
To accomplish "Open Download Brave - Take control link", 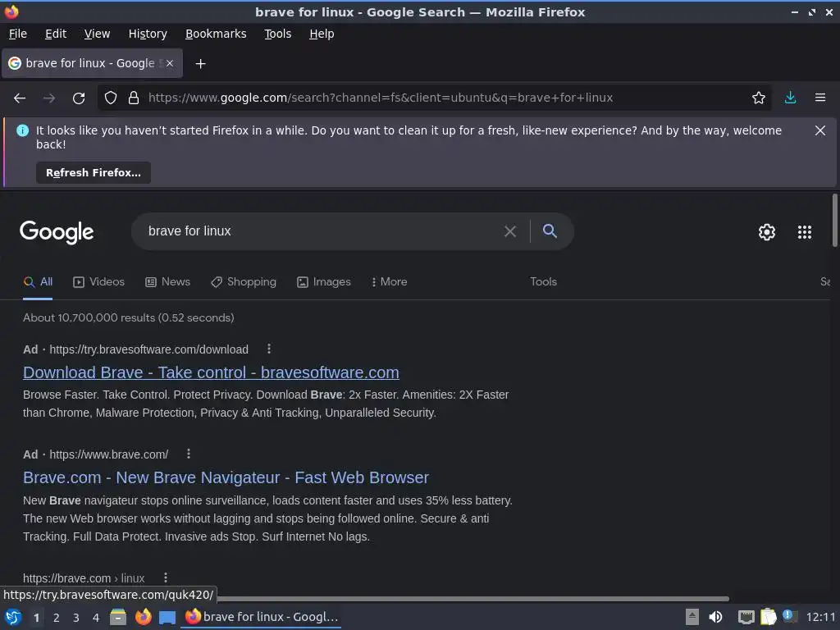I will coord(211,372).
